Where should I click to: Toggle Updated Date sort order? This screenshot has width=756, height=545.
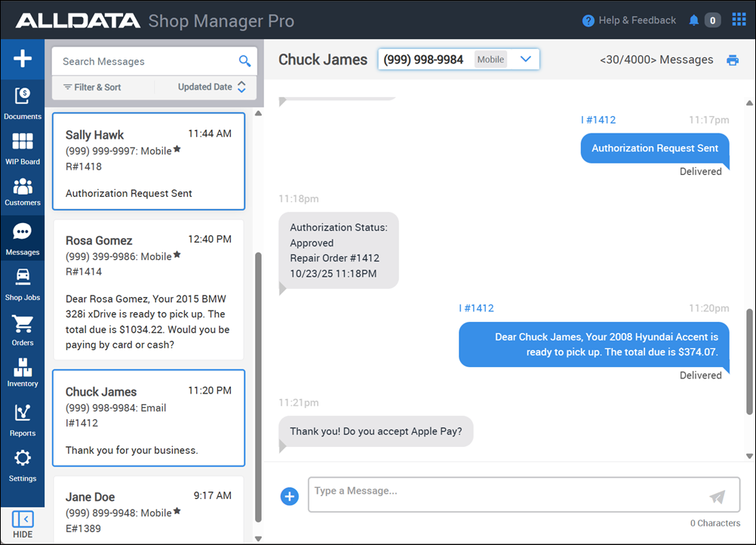tap(212, 87)
